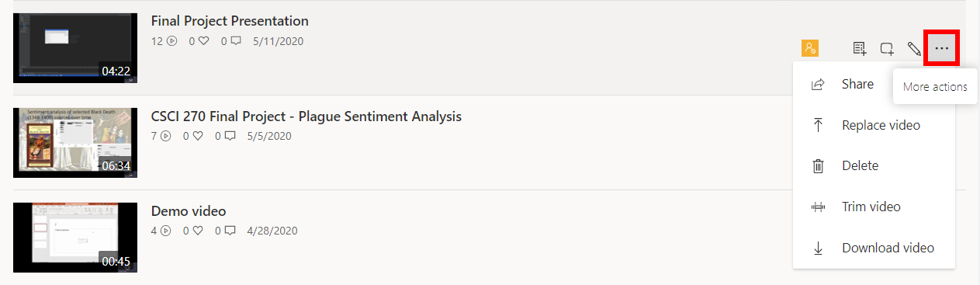The width and height of the screenshot is (980, 285).
Task: Open CSCI 270 Final Project video link
Action: coord(306,116)
